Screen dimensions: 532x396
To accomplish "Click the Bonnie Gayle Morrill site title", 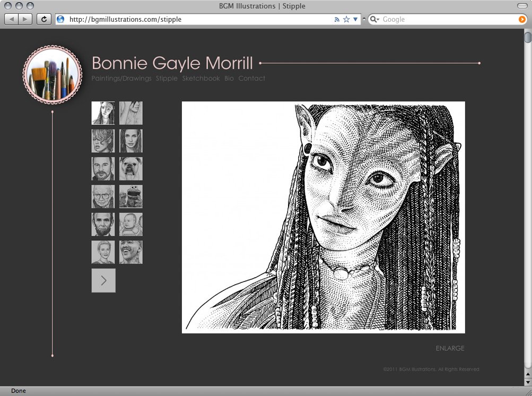I will click(x=172, y=63).
